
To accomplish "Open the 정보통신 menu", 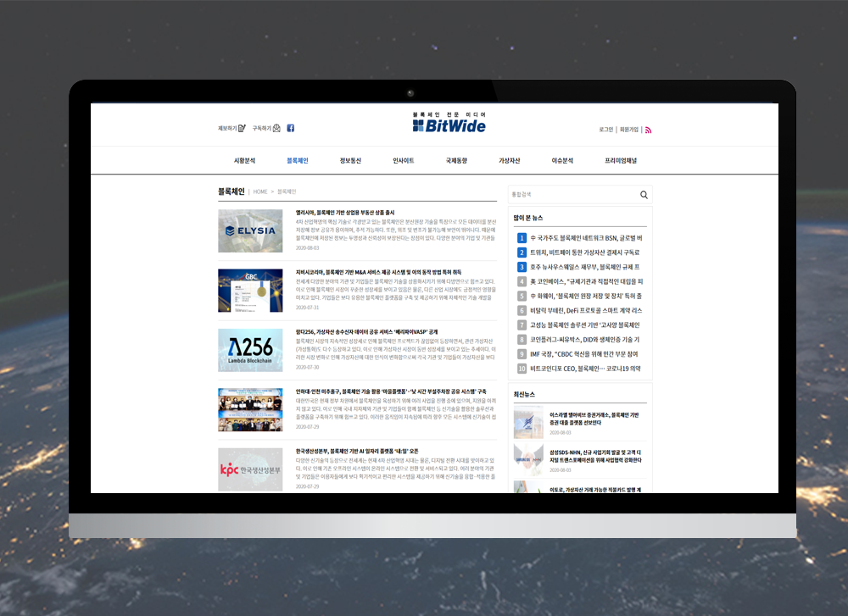I will pyautogui.click(x=350, y=160).
